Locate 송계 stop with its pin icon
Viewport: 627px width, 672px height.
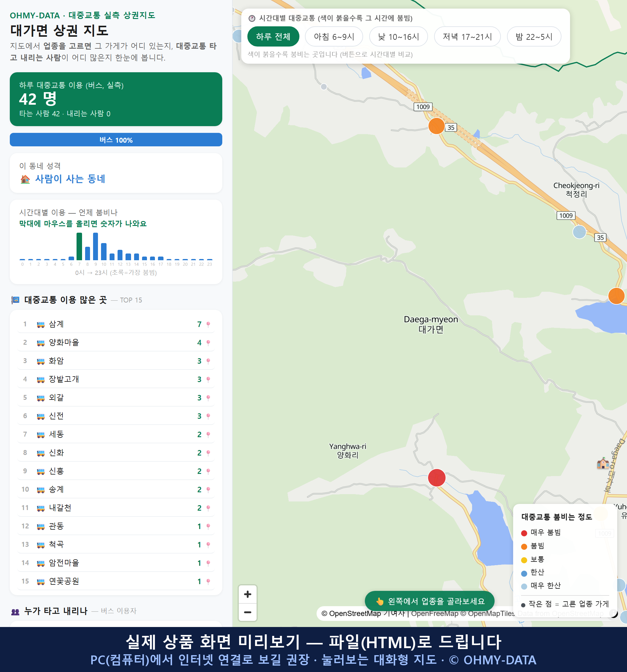tap(208, 490)
